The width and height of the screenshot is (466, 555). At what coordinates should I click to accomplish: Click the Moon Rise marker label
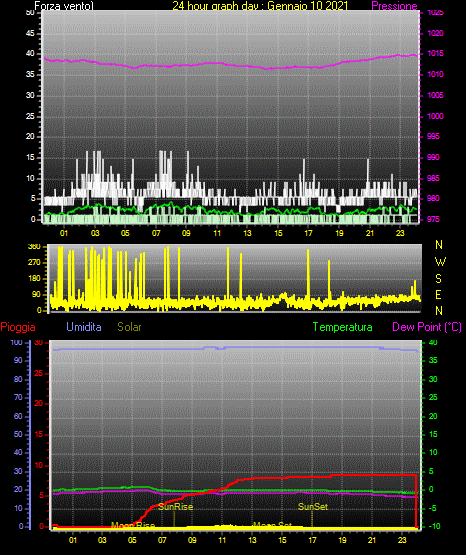point(133,525)
